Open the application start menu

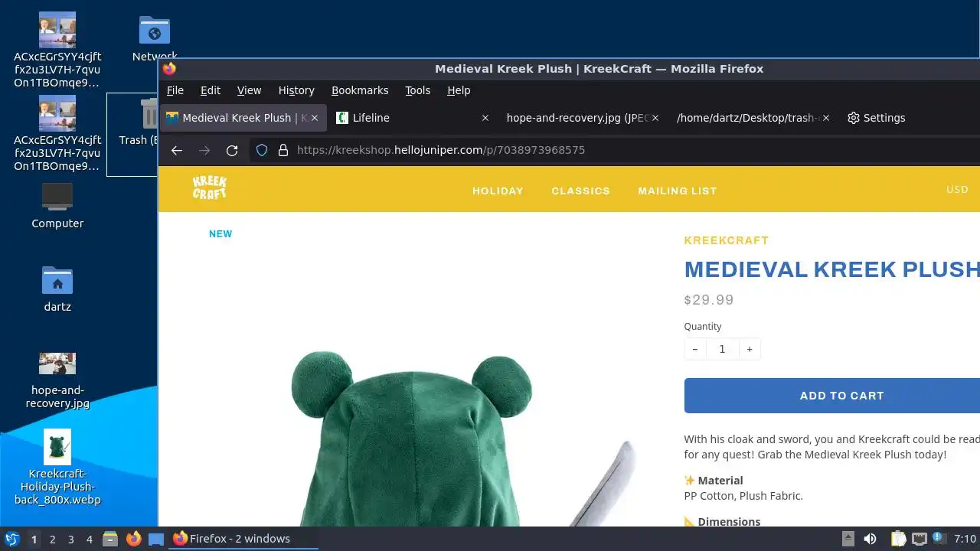point(11,539)
